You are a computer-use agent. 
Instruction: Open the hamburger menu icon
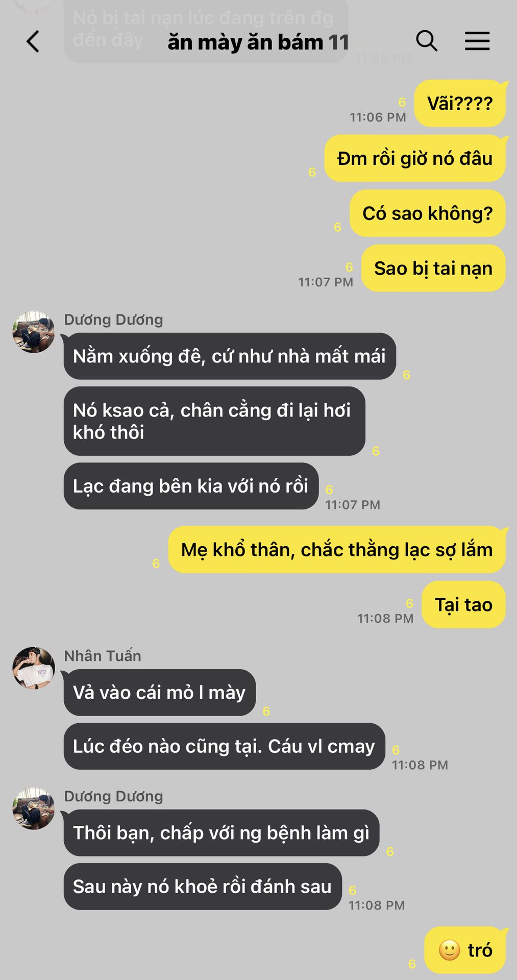(477, 41)
